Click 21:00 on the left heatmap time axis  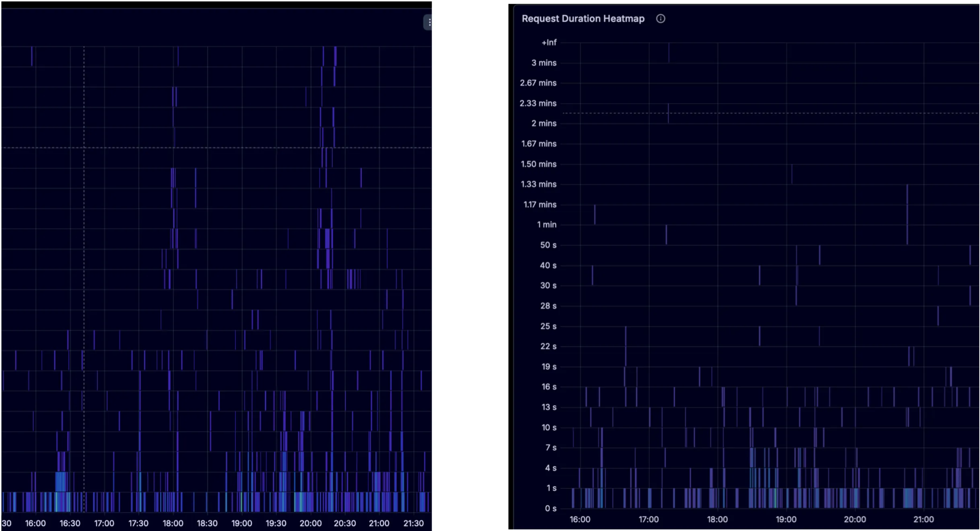[x=379, y=523]
